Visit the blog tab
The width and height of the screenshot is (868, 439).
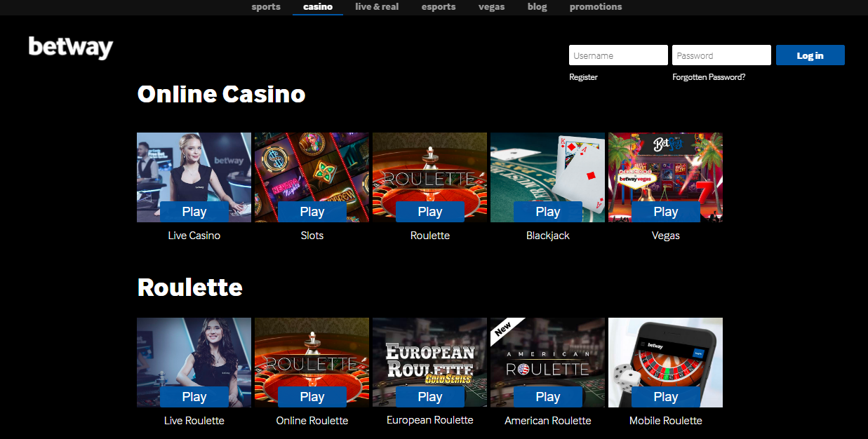pyautogui.click(x=537, y=7)
